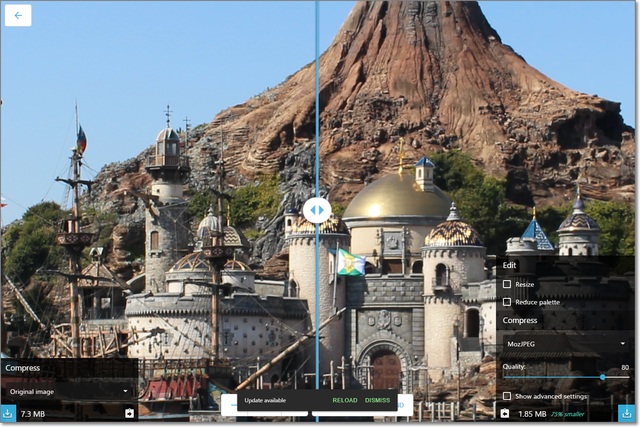Image resolution: width=640 pixels, height=427 pixels.
Task: Click the 75% smaller size label
Action: (x=569, y=414)
